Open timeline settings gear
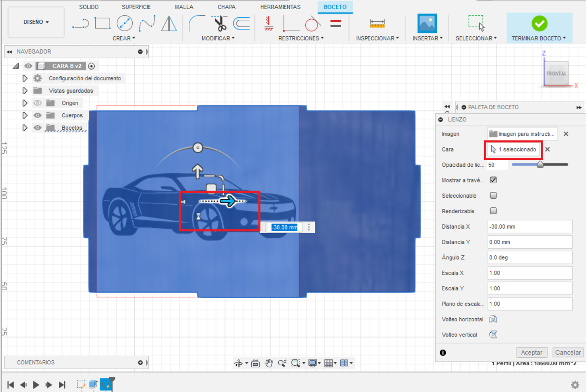The image size is (586, 392). pos(575,385)
